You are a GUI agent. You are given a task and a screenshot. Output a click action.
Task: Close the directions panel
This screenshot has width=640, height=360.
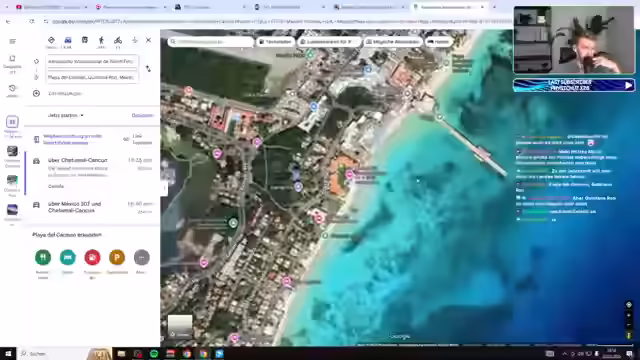[x=148, y=40]
